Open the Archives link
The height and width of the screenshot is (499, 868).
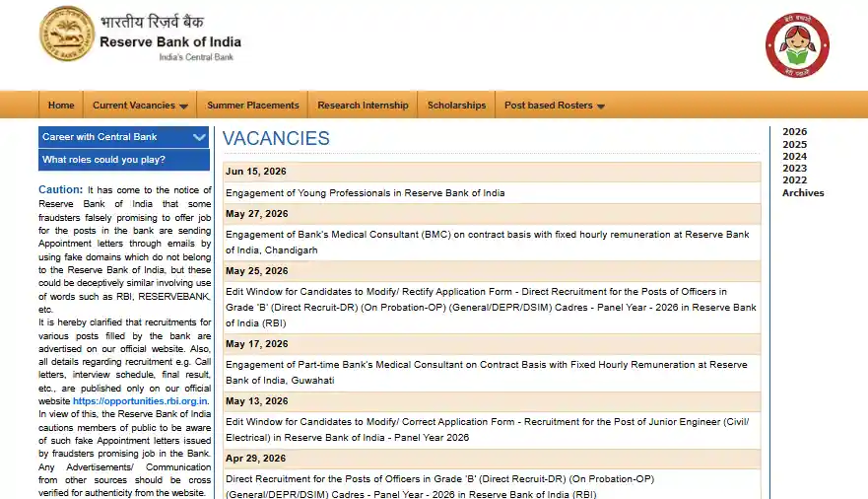pyautogui.click(x=803, y=192)
